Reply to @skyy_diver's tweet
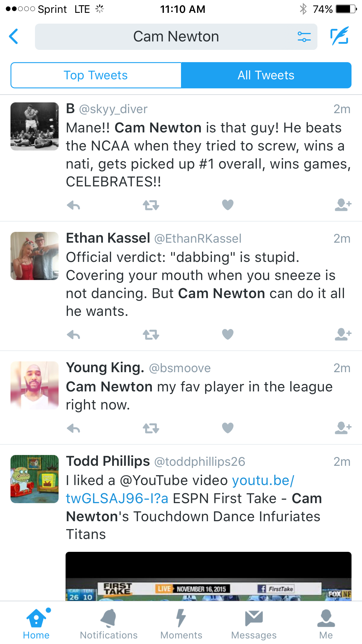The height and width of the screenshot is (644, 362). [73, 205]
